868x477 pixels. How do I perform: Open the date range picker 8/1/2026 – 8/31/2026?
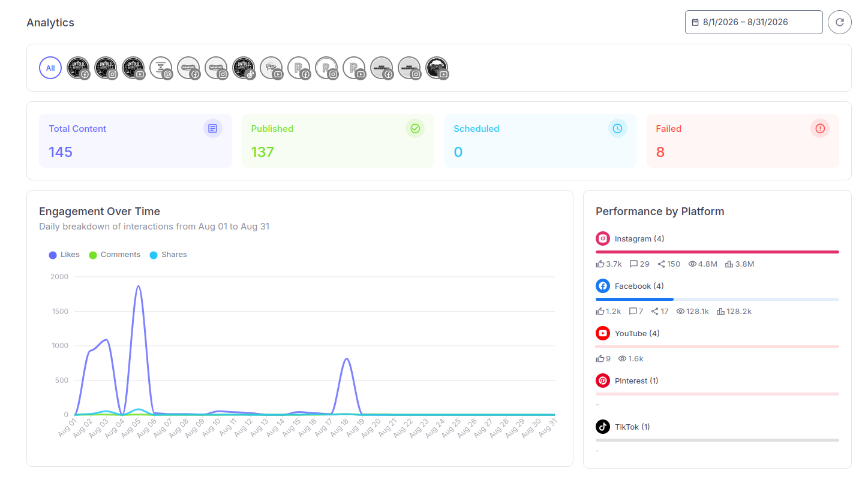point(753,22)
